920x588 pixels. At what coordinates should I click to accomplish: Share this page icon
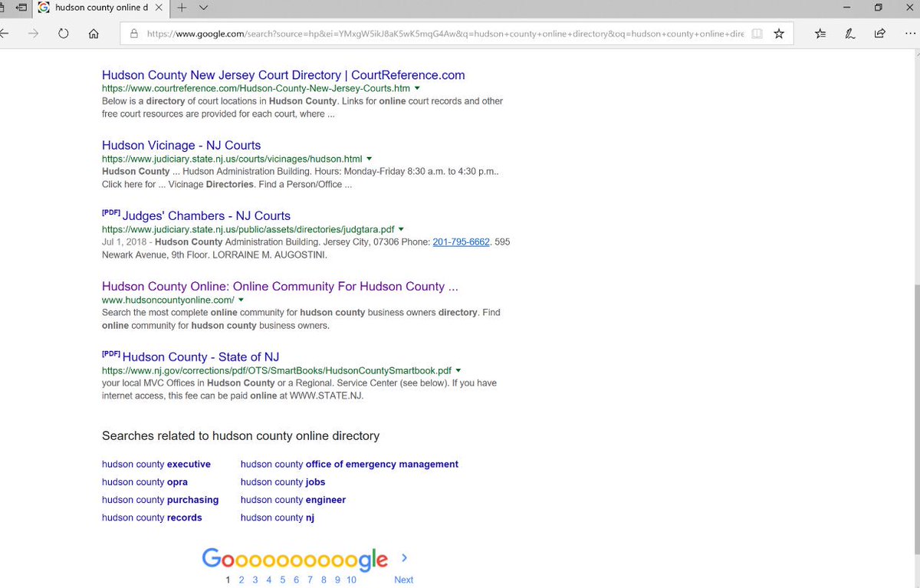click(x=880, y=34)
